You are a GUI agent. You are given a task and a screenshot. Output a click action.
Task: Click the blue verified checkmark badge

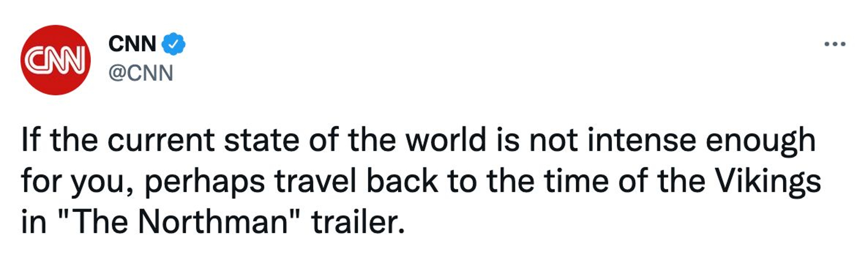point(174,44)
